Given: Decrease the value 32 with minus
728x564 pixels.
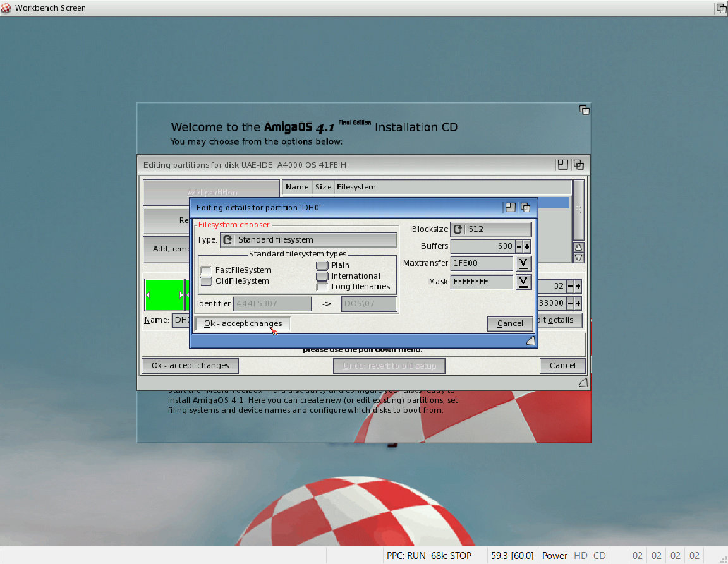Looking at the screenshot, I should (570, 286).
